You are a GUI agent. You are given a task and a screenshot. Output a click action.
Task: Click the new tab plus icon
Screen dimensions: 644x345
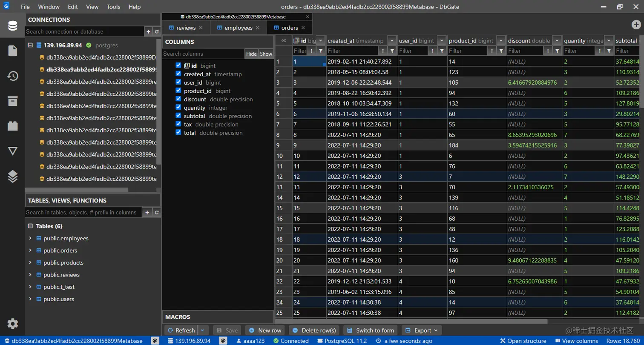[635, 24]
